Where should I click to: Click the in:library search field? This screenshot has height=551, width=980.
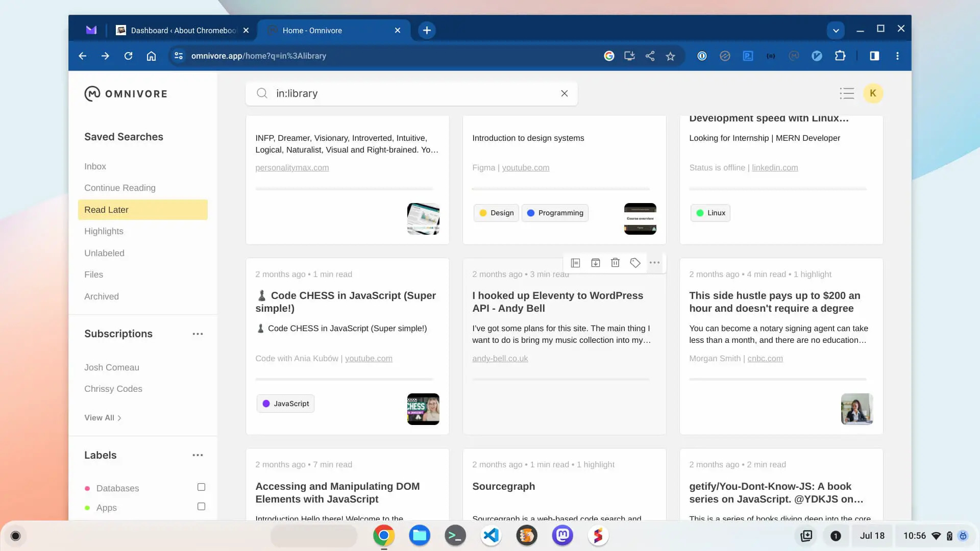(411, 93)
